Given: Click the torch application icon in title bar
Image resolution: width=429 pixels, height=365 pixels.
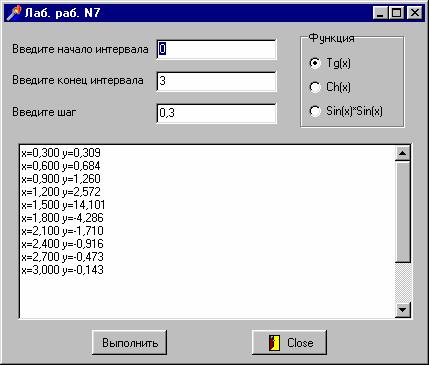Looking at the screenshot, I should point(14,14).
